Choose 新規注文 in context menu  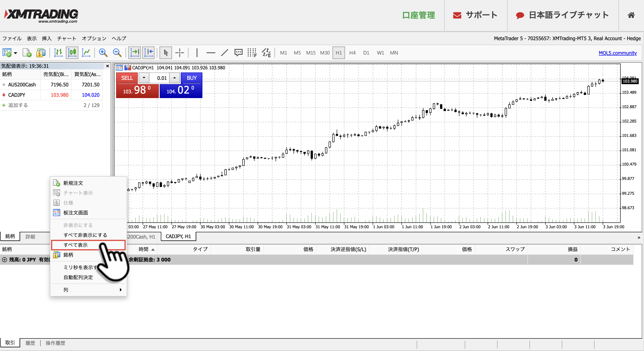pyautogui.click(x=89, y=183)
